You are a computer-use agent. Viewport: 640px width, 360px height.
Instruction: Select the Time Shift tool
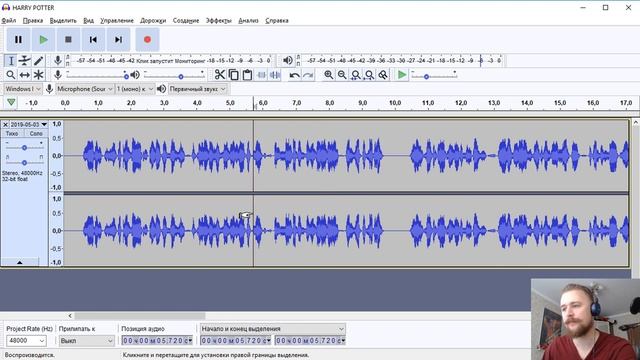(x=24, y=75)
